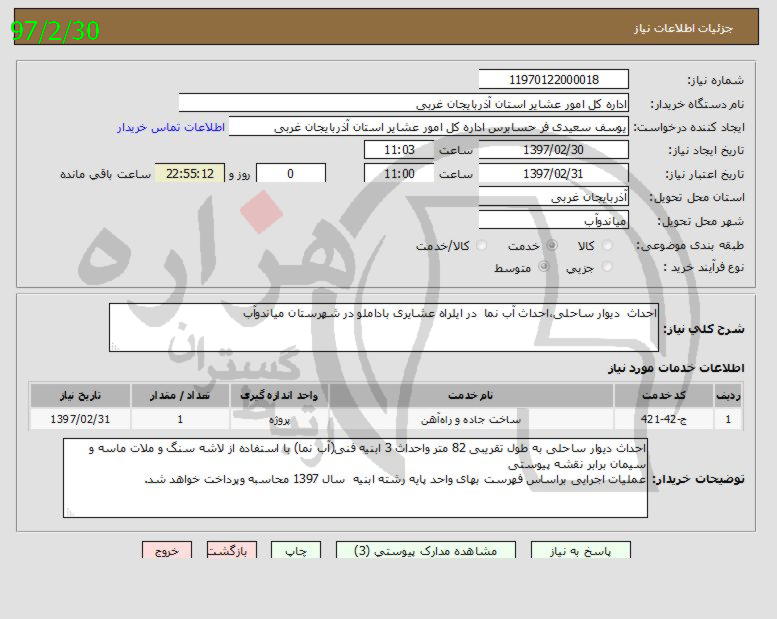Click the تعداد / مقدار column header

180,395
